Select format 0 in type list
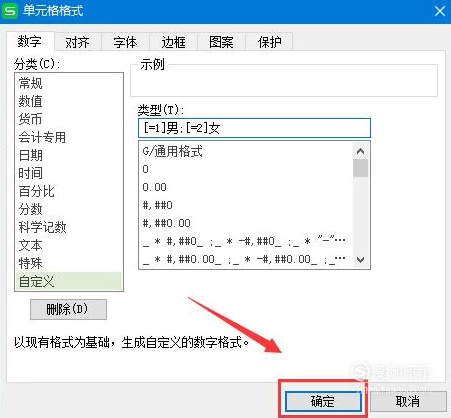The image size is (451, 418). point(246,169)
